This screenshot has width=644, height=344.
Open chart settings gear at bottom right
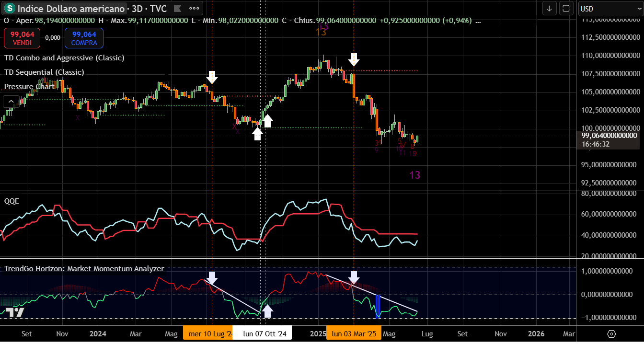(611, 333)
